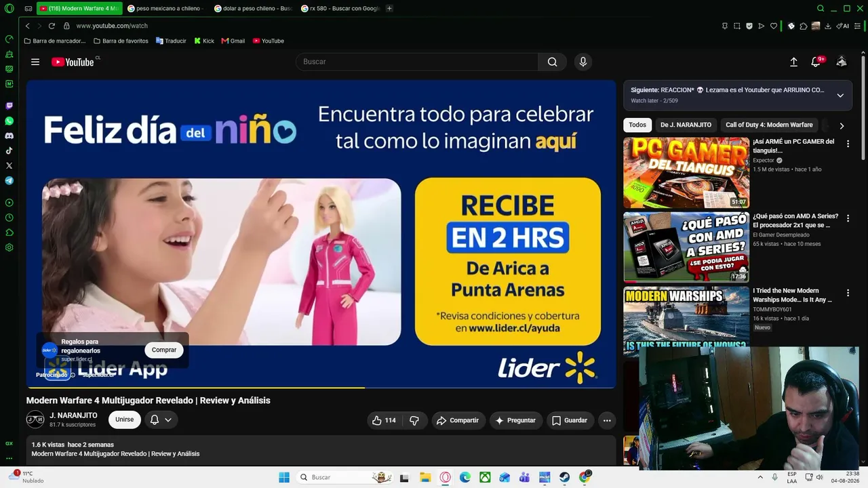
Task: Open the J. NARANJITO channel name link
Action: pos(73,415)
